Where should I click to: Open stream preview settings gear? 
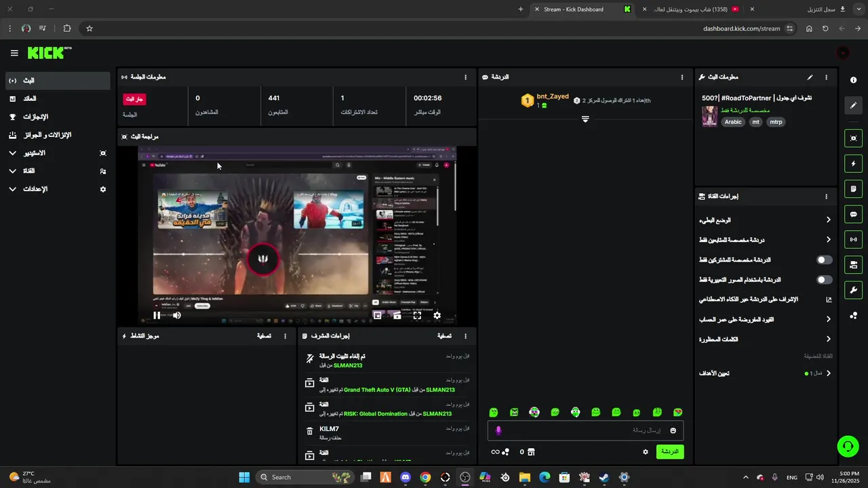click(x=437, y=315)
